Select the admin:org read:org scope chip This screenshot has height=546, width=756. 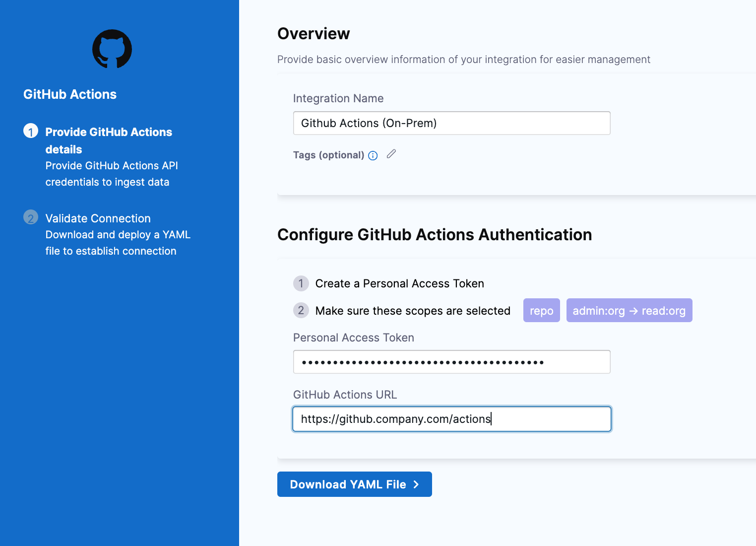point(629,310)
